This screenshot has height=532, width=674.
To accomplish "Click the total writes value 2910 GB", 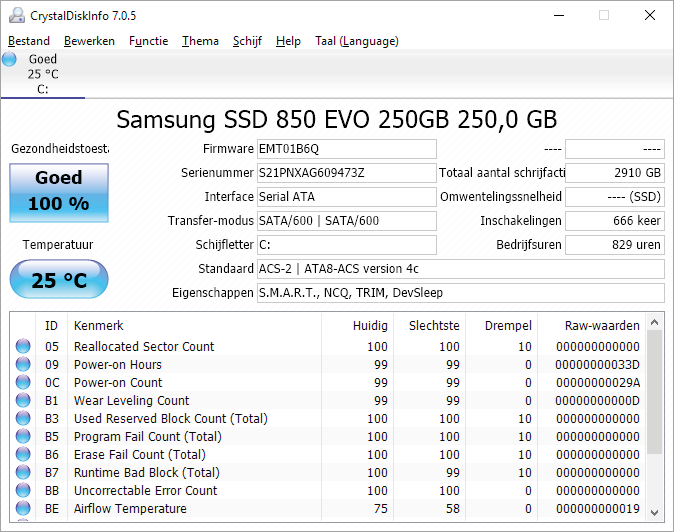I will tap(615, 173).
